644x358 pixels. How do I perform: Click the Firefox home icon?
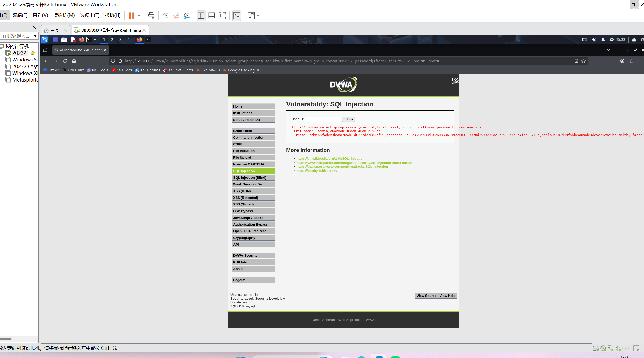(x=74, y=61)
